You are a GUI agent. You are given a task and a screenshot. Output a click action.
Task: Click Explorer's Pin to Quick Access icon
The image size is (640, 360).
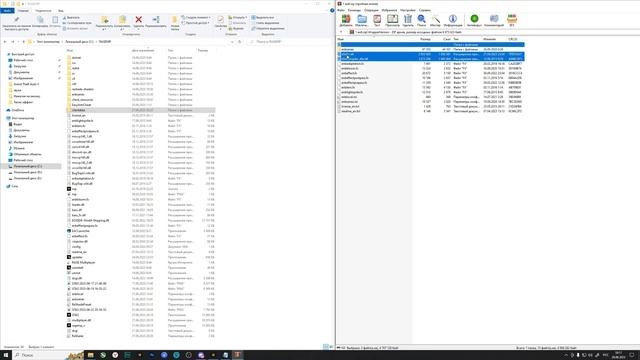16,23
